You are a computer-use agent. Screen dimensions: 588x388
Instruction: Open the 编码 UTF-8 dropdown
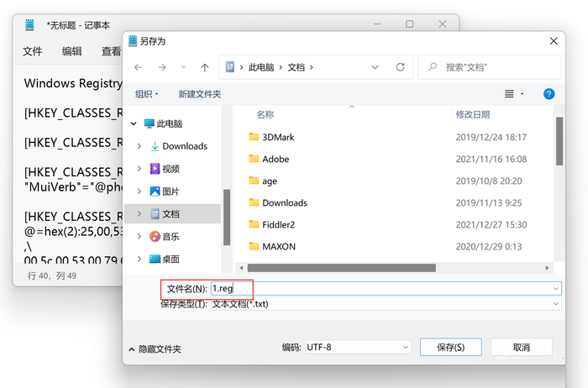coord(358,347)
